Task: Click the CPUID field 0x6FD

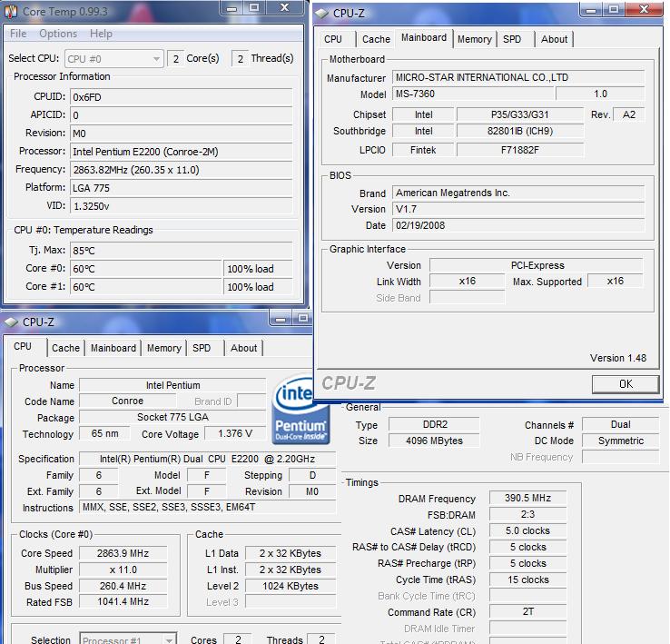Action: pos(182,97)
